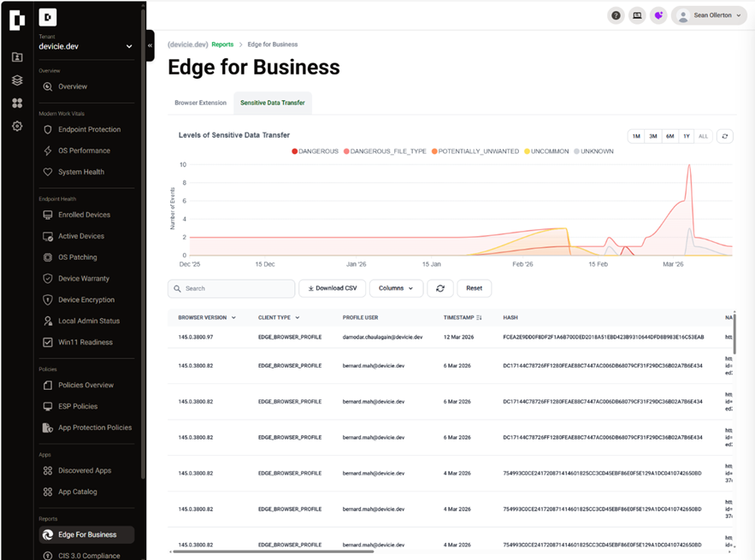755x560 pixels.
Task: Open the Reports breadcrumb link
Action: tap(222, 44)
